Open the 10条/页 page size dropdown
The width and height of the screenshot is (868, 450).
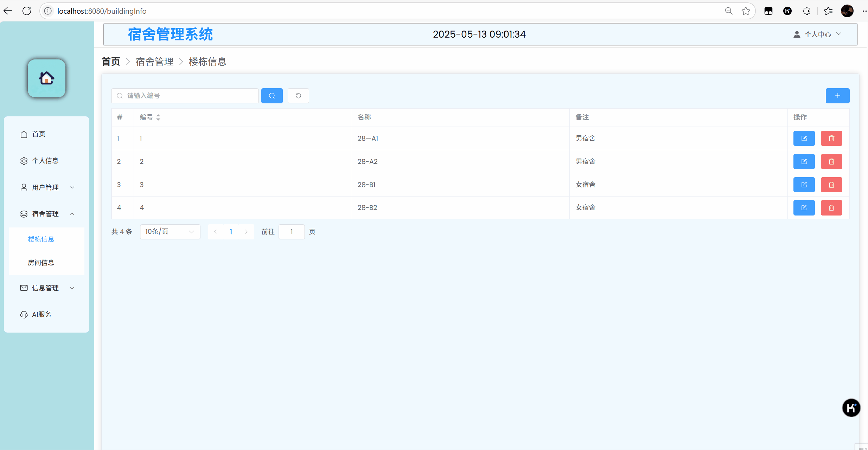click(x=170, y=232)
